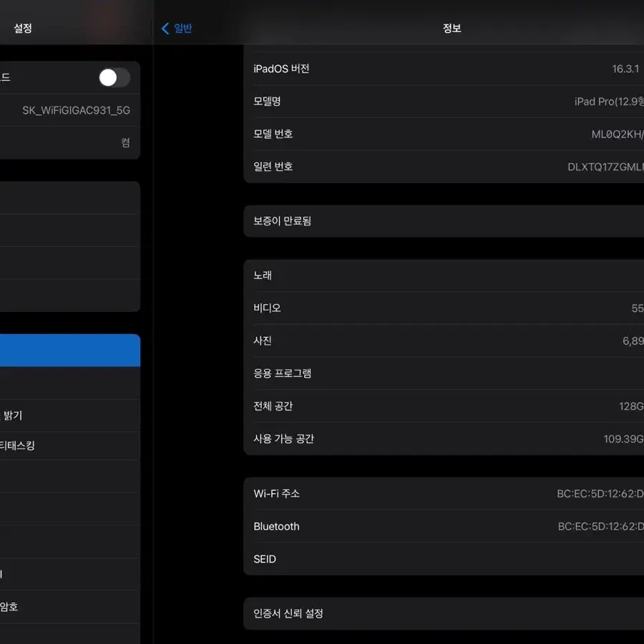644x644 pixels.
Task: Open the sidebar row ending in 밝기
Action: (70, 415)
